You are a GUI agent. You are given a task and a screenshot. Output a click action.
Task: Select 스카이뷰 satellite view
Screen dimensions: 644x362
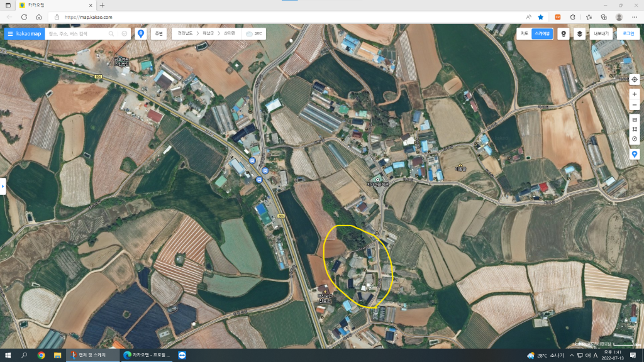click(x=542, y=33)
